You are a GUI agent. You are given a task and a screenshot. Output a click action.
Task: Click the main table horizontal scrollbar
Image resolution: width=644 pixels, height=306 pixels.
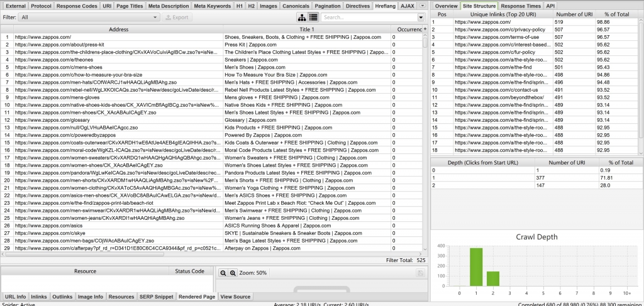coord(84,254)
